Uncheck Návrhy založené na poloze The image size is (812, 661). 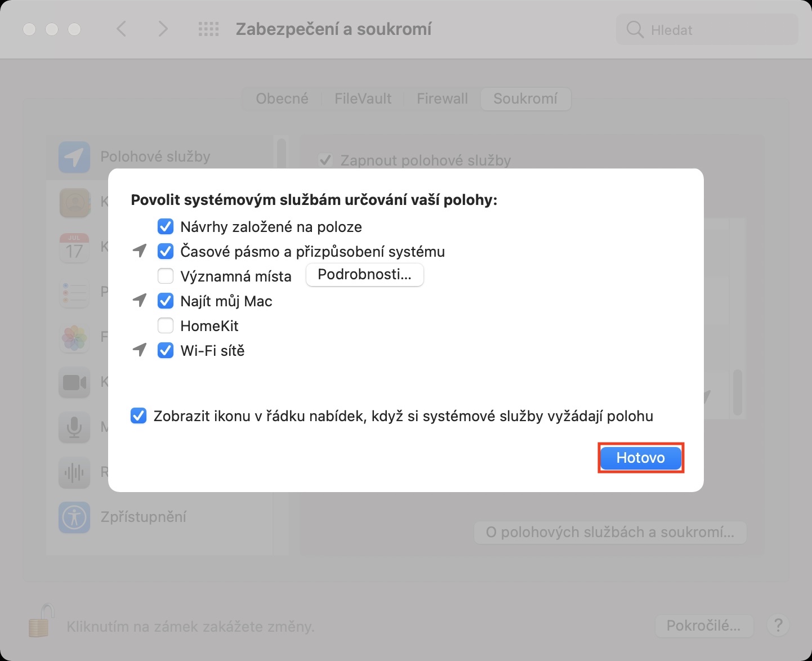click(166, 227)
